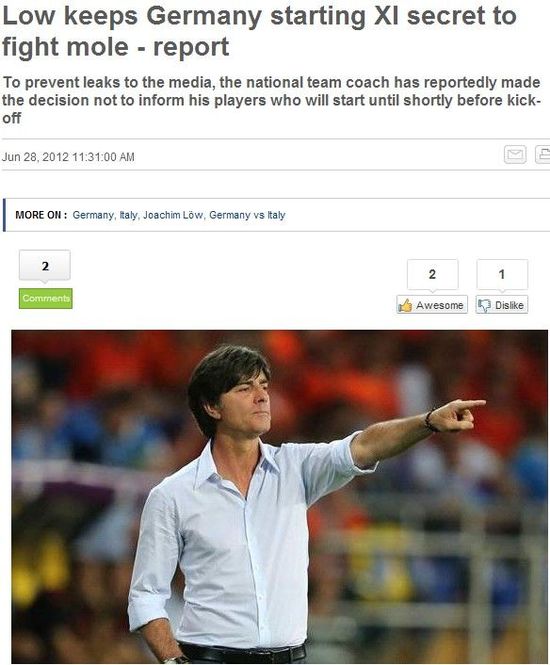Click the thumbs-up Awesome button
This screenshot has height=665, width=550.
point(432,305)
